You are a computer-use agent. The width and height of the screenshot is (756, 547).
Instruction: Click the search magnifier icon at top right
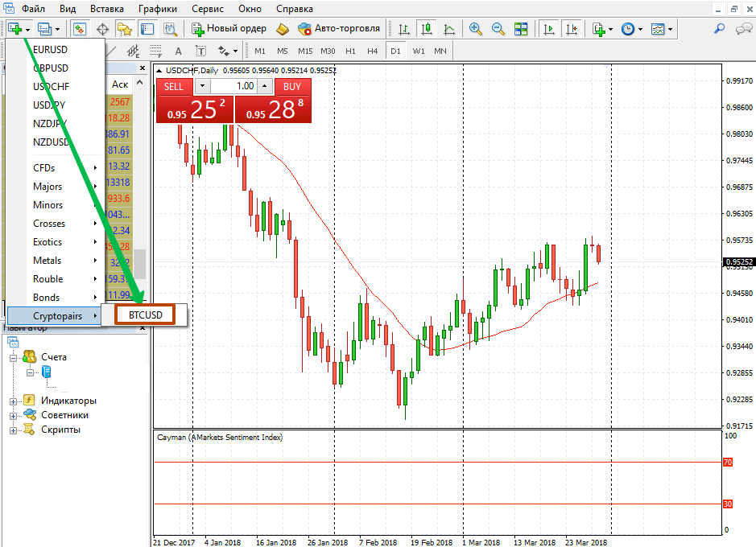tap(719, 29)
